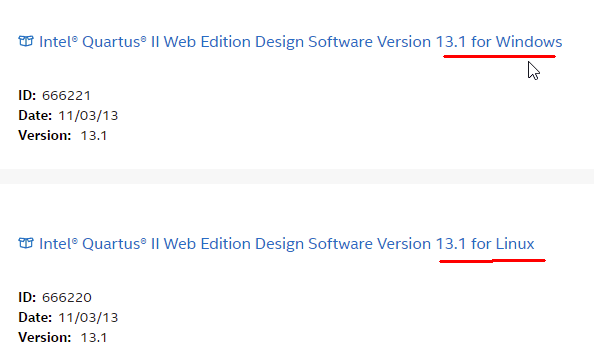
Task: Click the red underline beneath "for Windows"
Action: click(x=499, y=56)
